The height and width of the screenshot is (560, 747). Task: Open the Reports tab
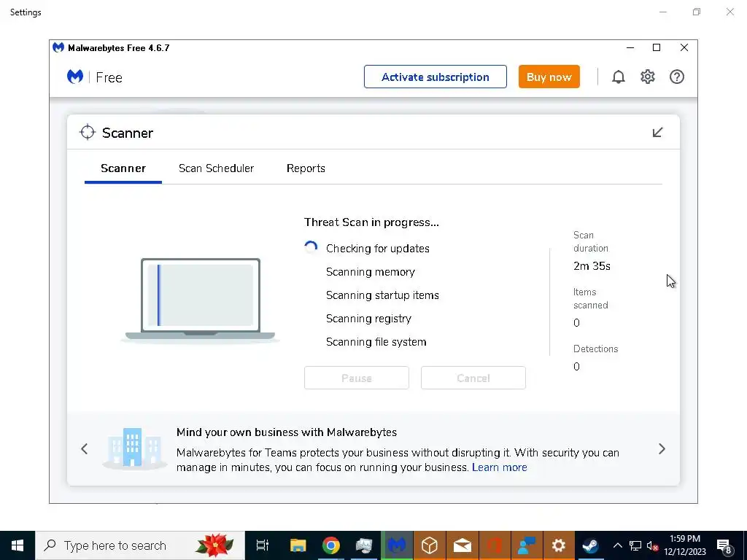(306, 168)
